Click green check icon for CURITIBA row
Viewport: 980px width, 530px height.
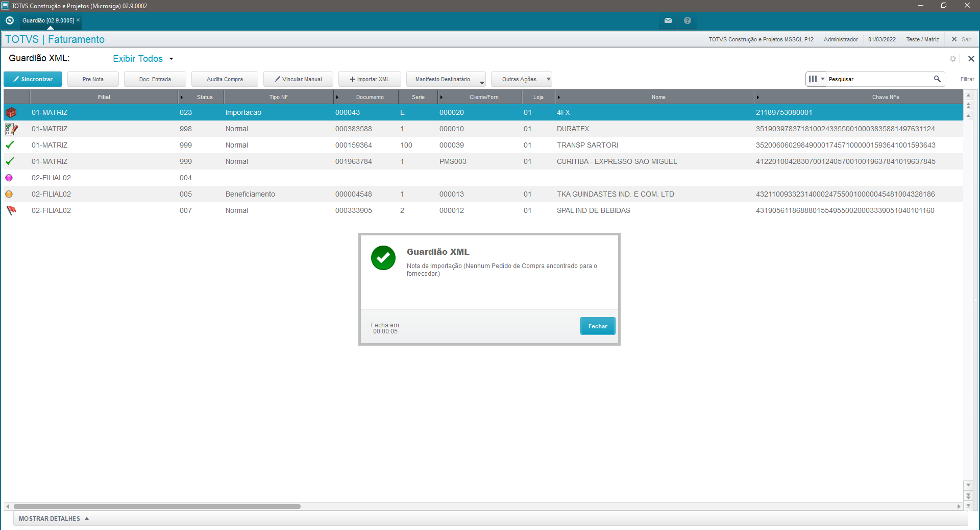[10, 161]
